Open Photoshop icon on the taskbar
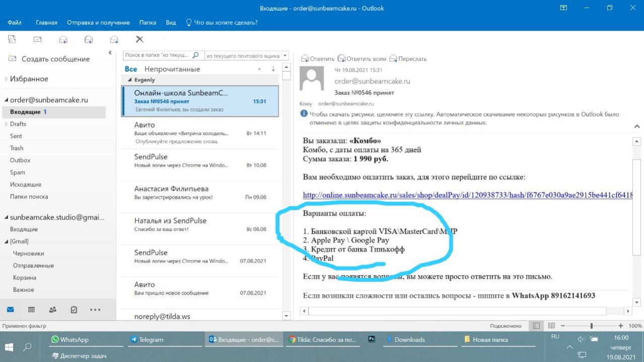This screenshot has height=362, width=644. pos(372,339)
